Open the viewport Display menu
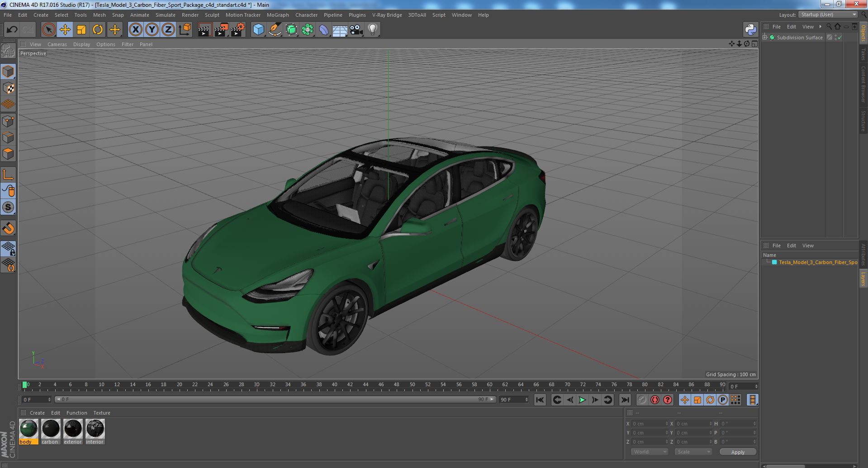The height and width of the screenshot is (468, 868). [x=81, y=44]
